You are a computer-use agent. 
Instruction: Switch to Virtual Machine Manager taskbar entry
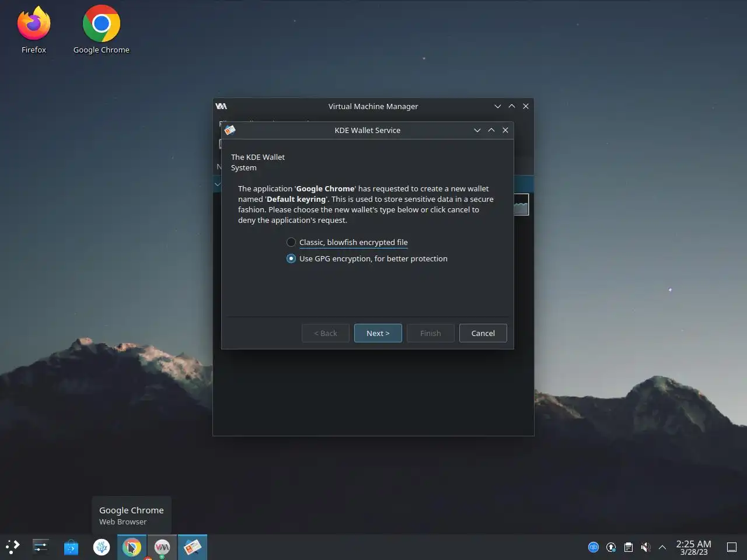tap(162, 547)
